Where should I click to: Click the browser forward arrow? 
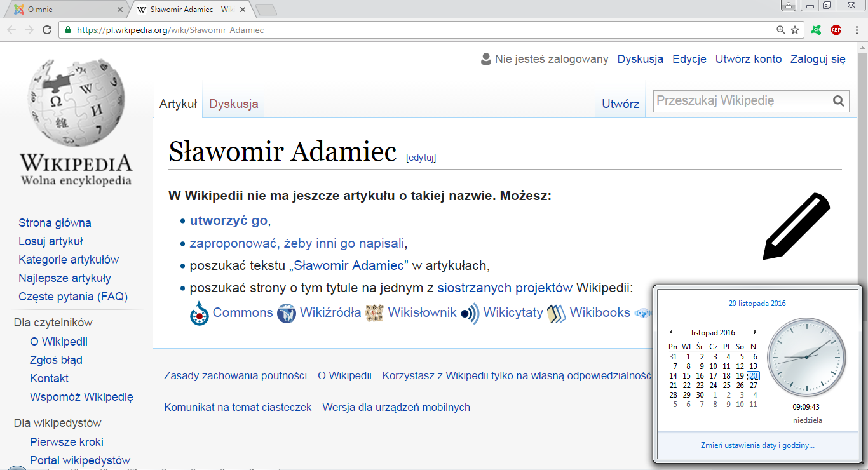click(29, 30)
